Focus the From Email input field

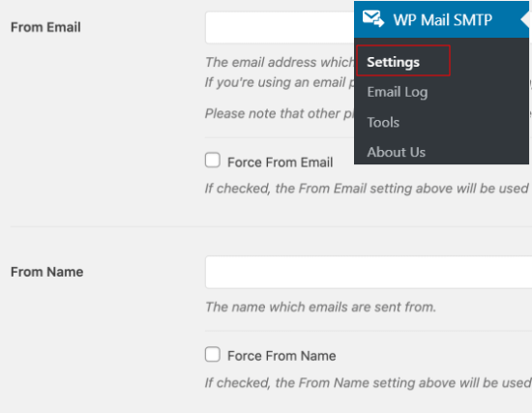pyautogui.click(x=280, y=27)
